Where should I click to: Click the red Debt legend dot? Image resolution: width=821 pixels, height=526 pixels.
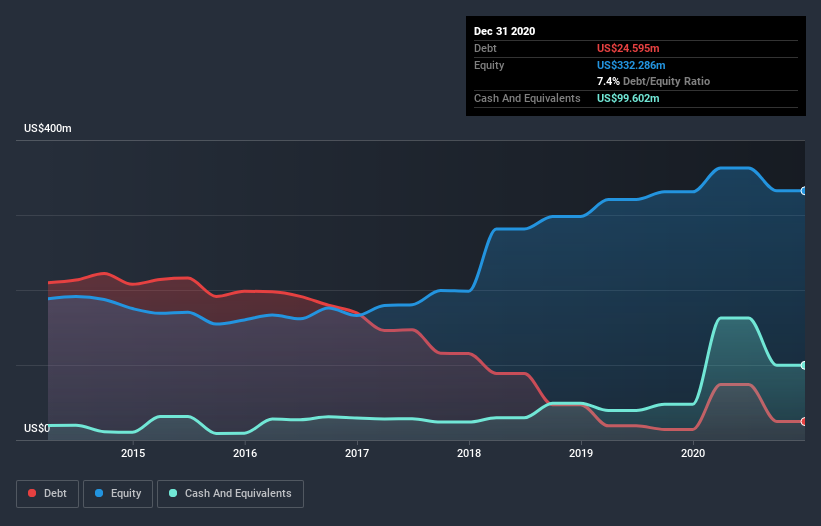pos(32,493)
